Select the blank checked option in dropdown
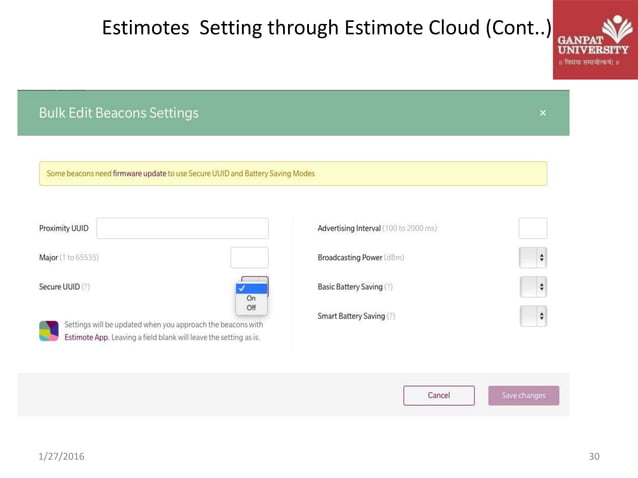This screenshot has height=478, width=638. pyautogui.click(x=251, y=288)
